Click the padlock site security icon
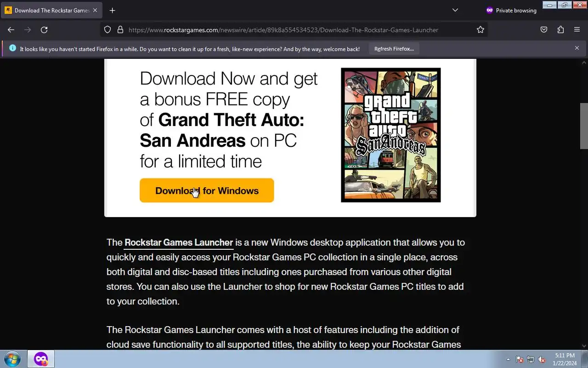588x368 pixels. 120,30
